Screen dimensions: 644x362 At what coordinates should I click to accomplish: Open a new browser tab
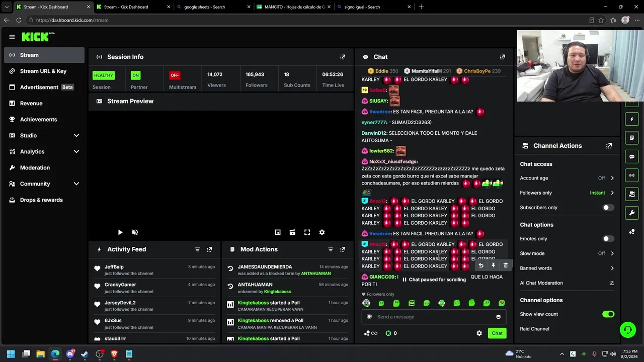[421, 7]
